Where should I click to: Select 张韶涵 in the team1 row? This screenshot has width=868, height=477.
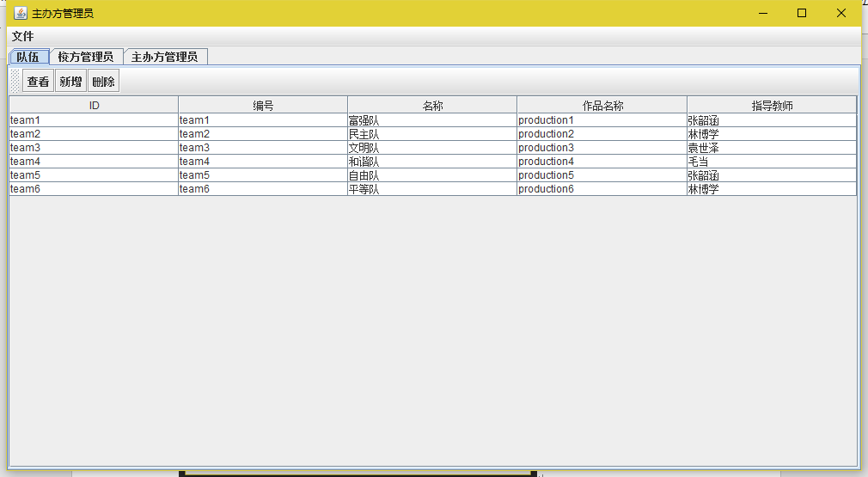click(x=772, y=120)
